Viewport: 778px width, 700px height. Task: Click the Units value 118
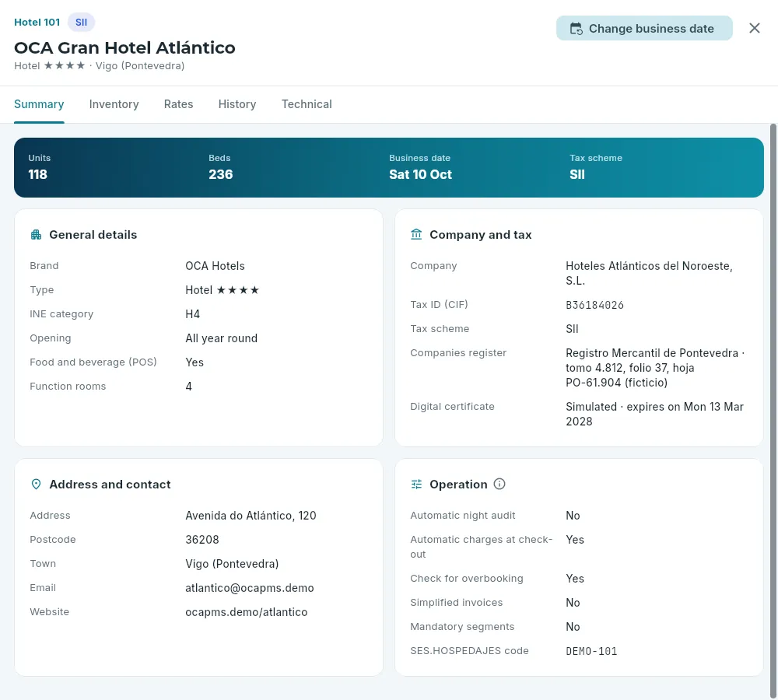37,175
